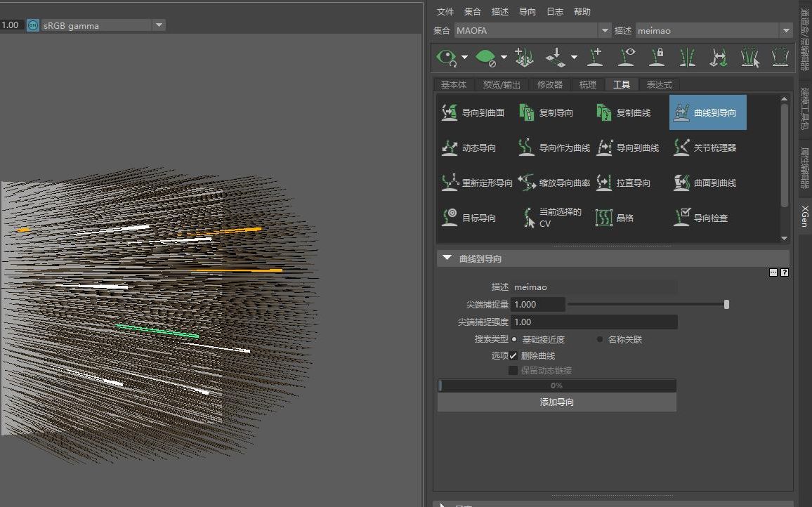Click the add guides plus icon
The height and width of the screenshot is (507, 812).
click(595, 57)
